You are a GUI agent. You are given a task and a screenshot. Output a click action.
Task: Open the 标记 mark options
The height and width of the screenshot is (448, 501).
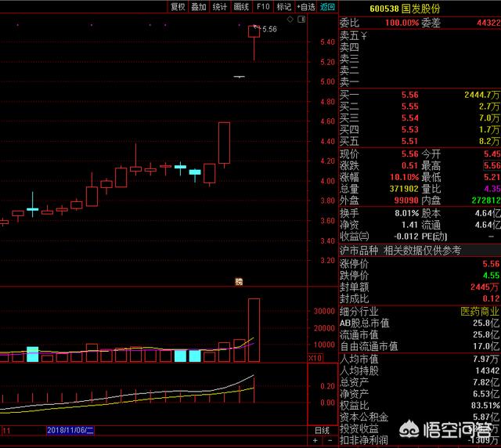tap(283, 6)
